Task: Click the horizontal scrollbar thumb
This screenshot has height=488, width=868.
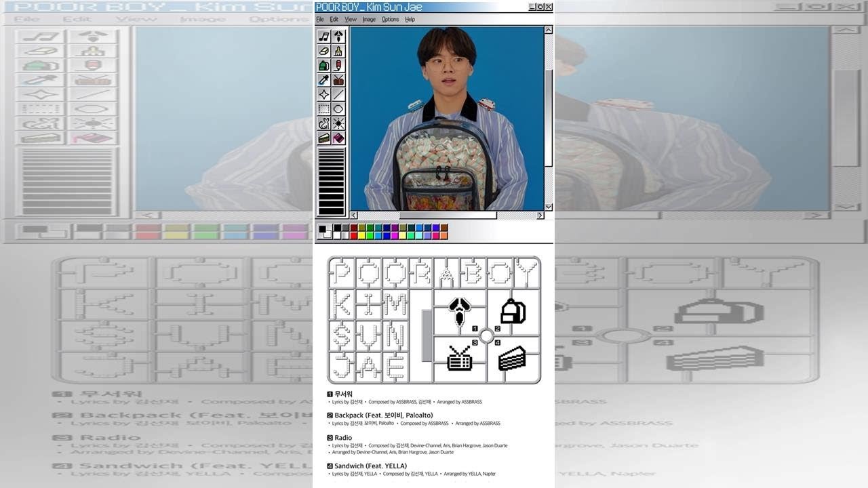Action: coord(448,216)
